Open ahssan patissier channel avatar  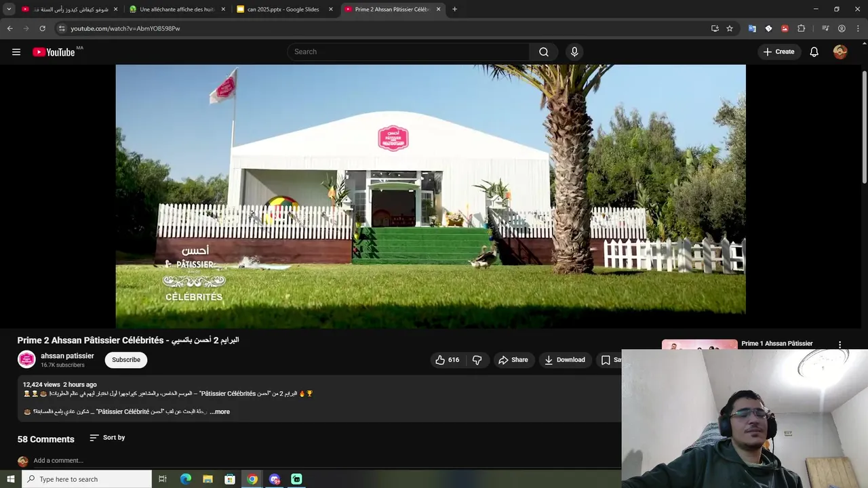pos(26,360)
